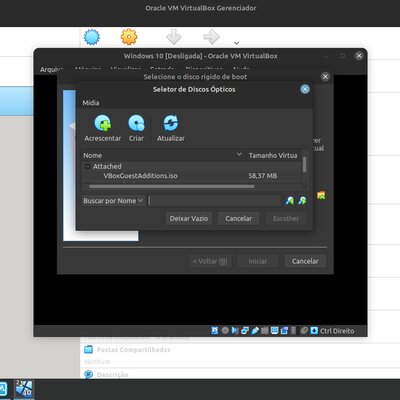This screenshot has width=400, height=400.
Task: Select the VBoxGuestAdditions.iso row
Action: pyautogui.click(x=192, y=176)
